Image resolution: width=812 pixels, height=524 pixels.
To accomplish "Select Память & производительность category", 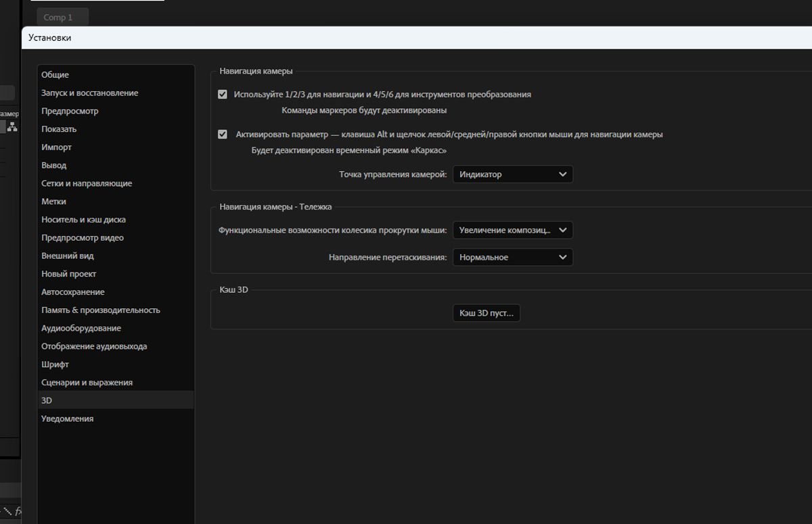I will pyautogui.click(x=116, y=310).
